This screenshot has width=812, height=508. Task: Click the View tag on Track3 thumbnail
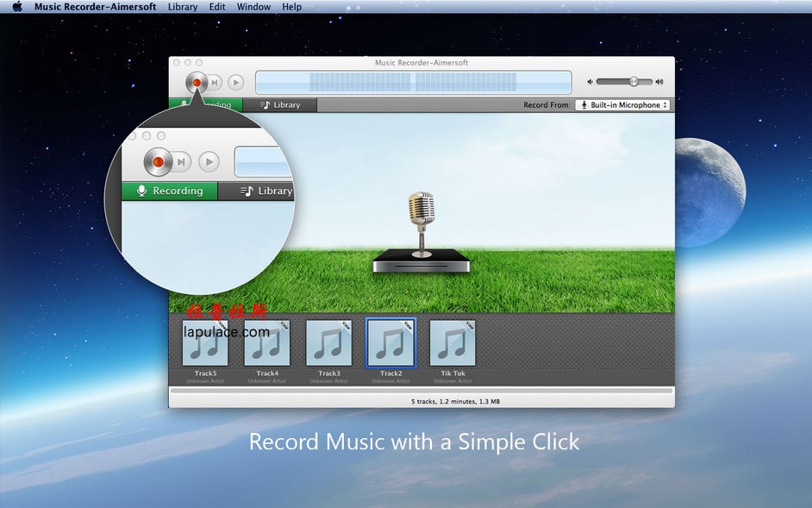point(346,325)
